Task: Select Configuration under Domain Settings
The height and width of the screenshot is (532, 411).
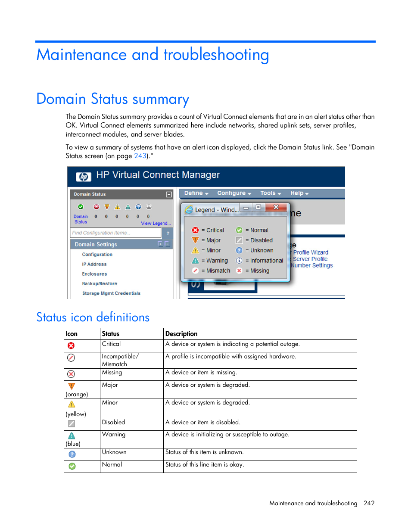Action: click(x=97, y=255)
